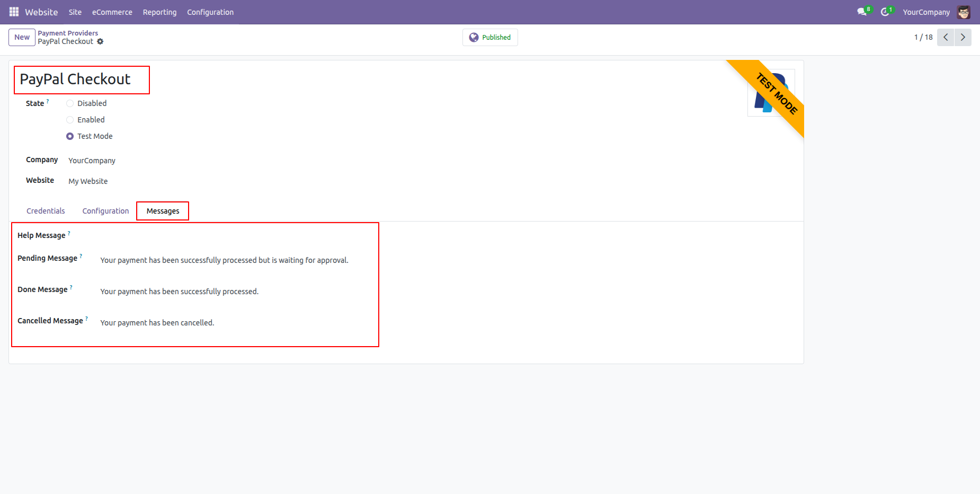Switch to the Configuration tab in form
The image size is (980, 494).
pos(105,211)
